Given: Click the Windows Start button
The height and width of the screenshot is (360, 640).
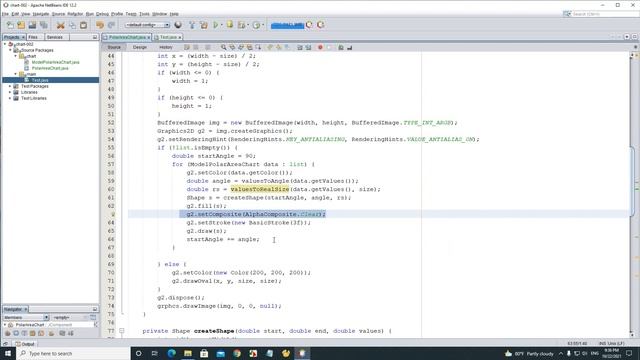Looking at the screenshot, I should click(8, 353).
